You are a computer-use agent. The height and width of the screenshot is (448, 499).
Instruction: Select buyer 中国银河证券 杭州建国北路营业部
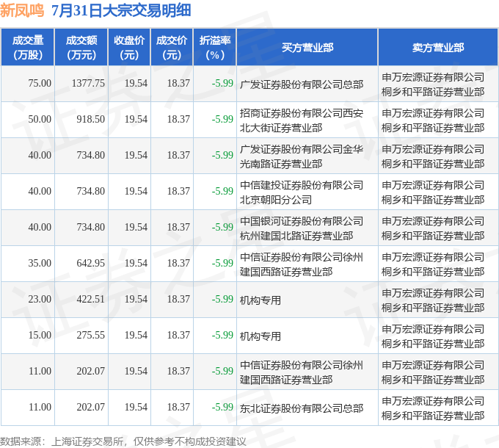tap(302, 228)
